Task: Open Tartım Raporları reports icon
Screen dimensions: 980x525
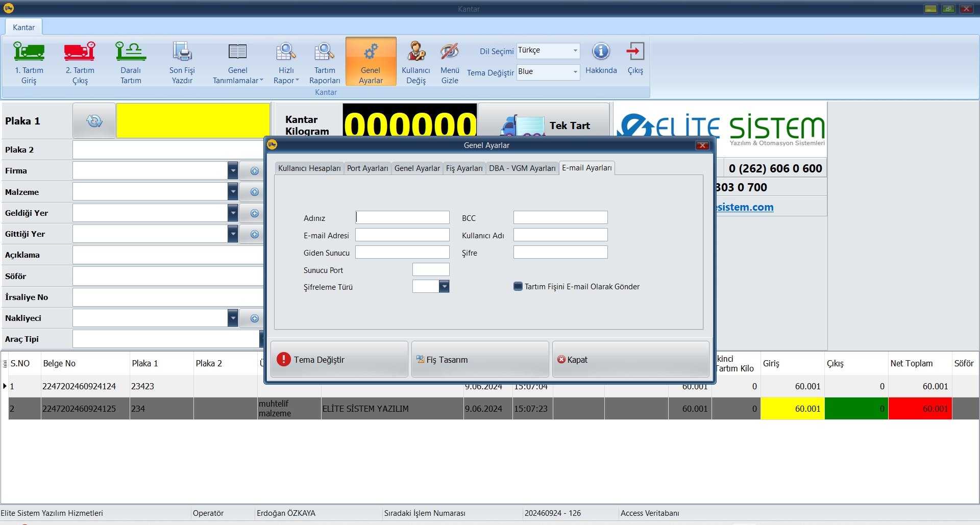Action: point(324,52)
